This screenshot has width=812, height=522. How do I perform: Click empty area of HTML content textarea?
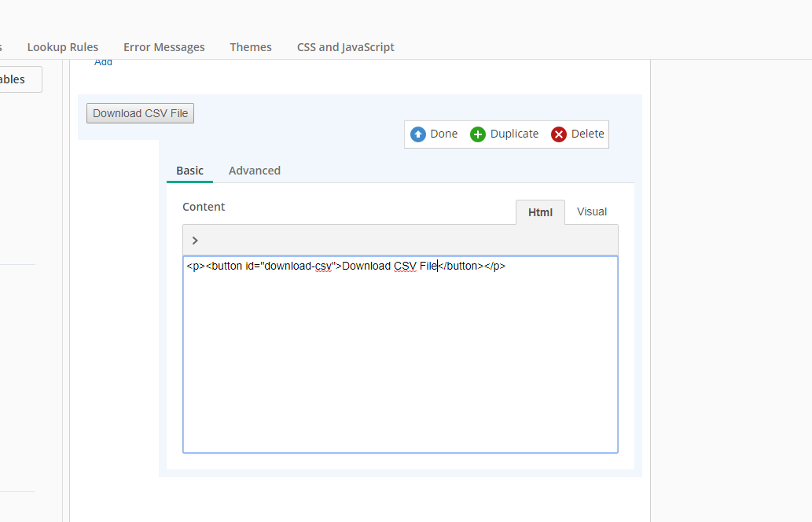[x=399, y=362]
